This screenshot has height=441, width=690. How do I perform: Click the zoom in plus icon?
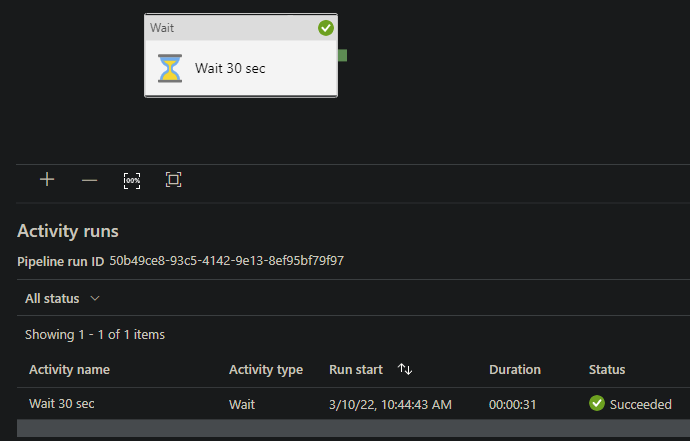tap(47, 180)
